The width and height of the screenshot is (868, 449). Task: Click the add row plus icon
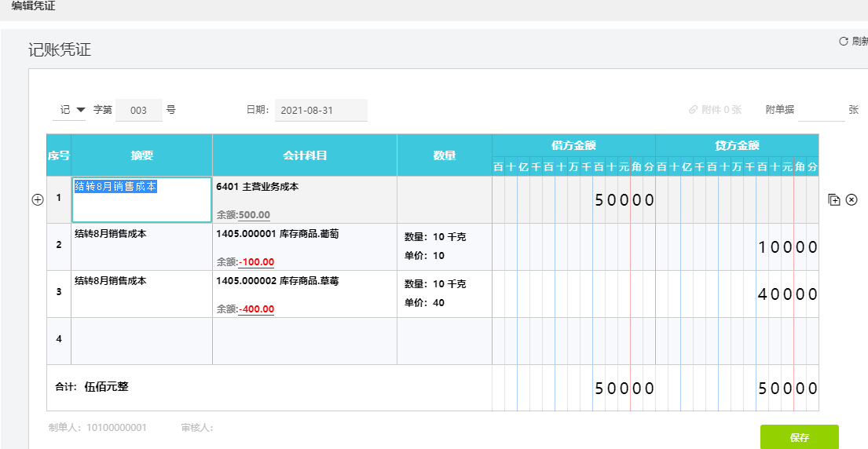click(x=38, y=200)
